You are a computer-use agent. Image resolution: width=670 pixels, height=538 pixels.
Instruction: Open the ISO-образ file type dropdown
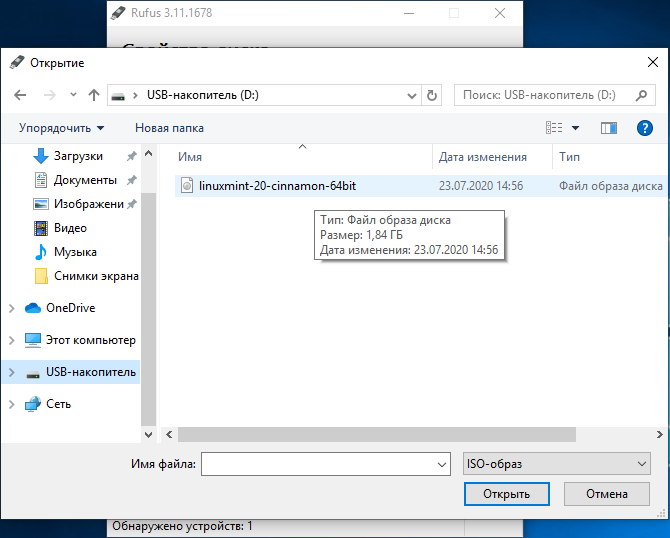point(556,464)
